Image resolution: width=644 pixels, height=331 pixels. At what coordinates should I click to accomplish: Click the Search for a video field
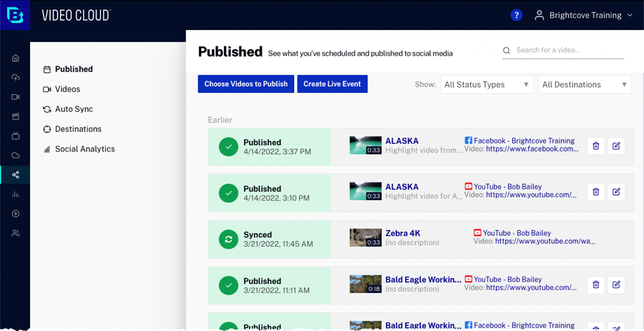coord(565,50)
